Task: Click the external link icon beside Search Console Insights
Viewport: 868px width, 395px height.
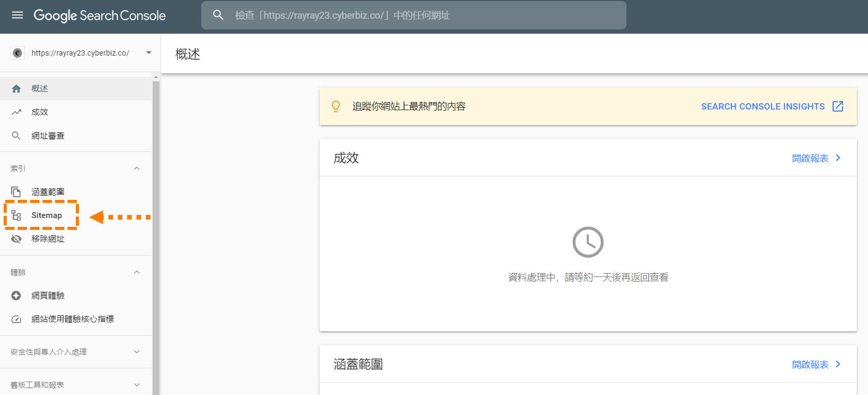Action: pyautogui.click(x=838, y=106)
